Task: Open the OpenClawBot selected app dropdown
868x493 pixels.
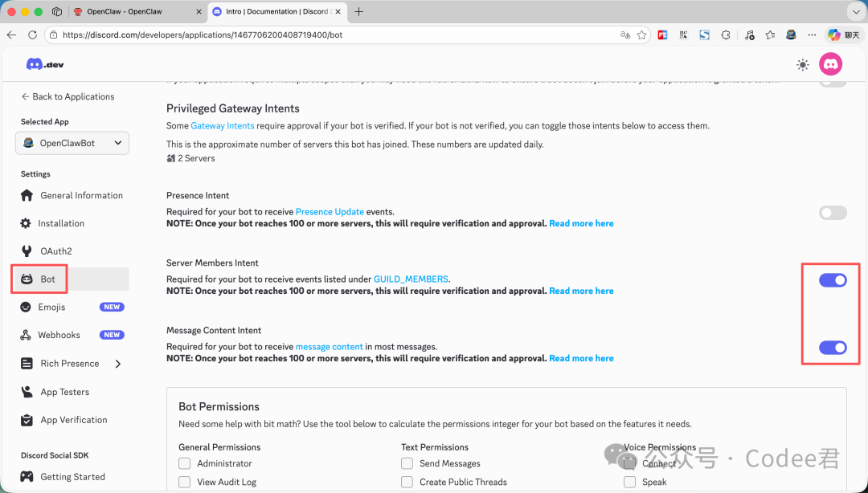Action: coord(72,143)
